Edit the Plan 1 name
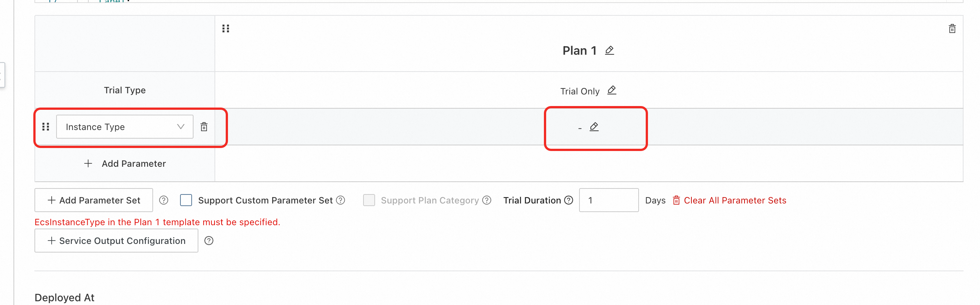Viewport: 980px width, 305px height. 609,50
